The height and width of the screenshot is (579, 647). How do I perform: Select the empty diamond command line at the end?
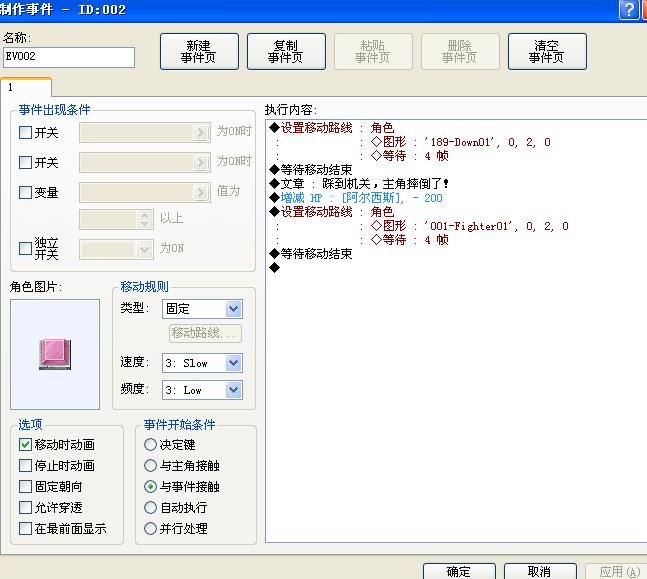274,268
